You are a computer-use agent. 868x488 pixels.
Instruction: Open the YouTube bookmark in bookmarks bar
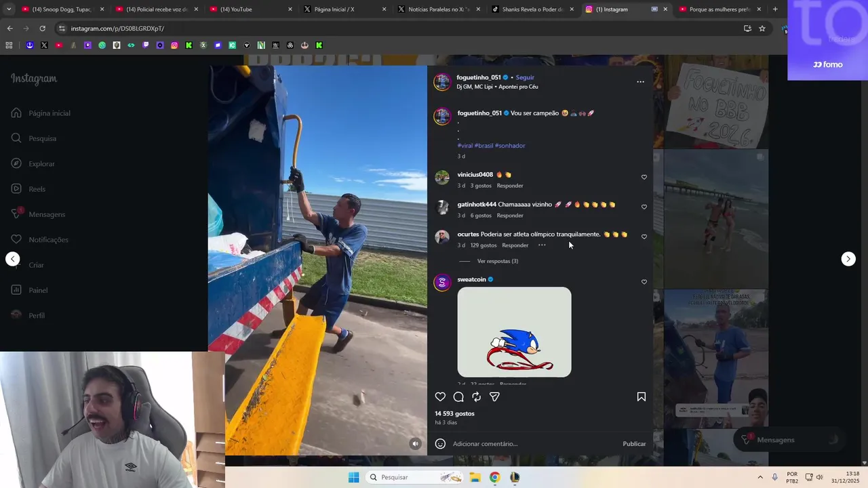[58, 45]
